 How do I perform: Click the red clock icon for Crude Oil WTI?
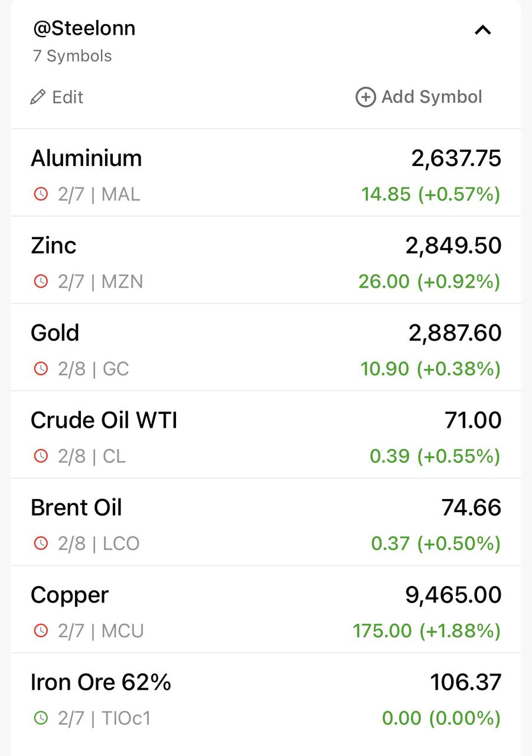[40, 457]
